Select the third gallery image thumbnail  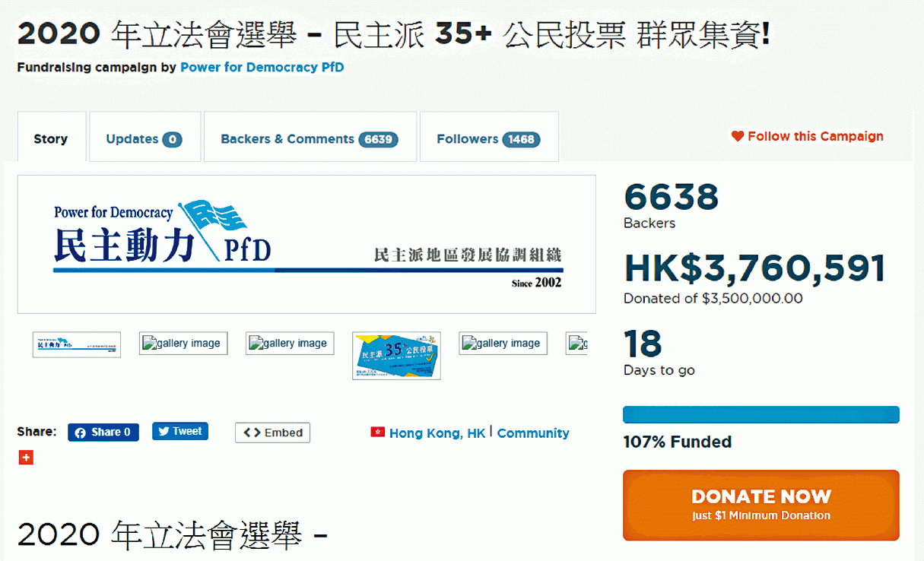pyautogui.click(x=290, y=344)
